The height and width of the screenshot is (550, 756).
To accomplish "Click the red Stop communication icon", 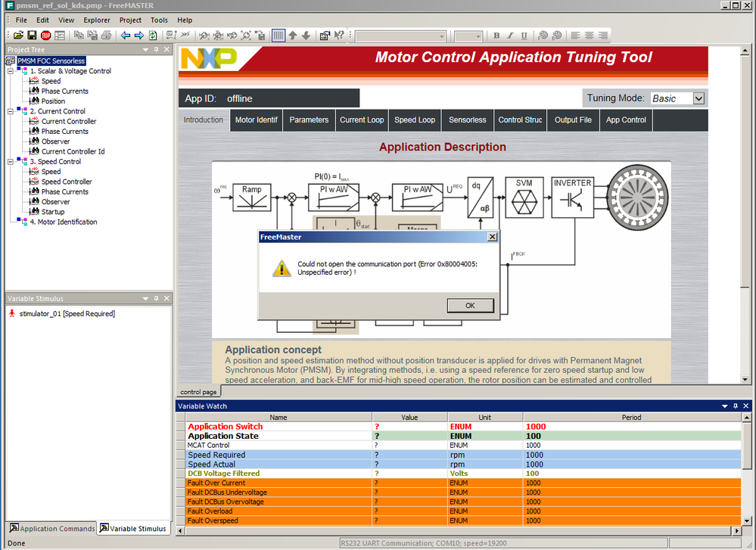I will (46, 36).
